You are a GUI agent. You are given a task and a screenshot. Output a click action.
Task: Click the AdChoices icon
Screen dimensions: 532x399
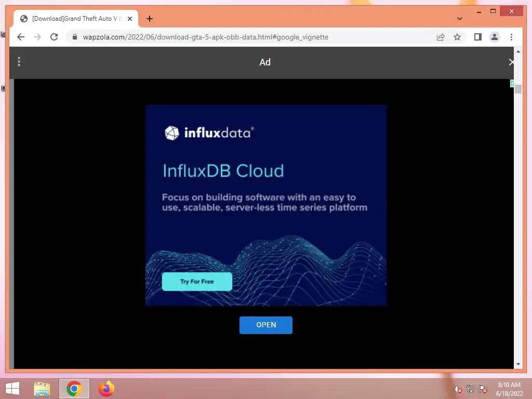click(x=512, y=83)
